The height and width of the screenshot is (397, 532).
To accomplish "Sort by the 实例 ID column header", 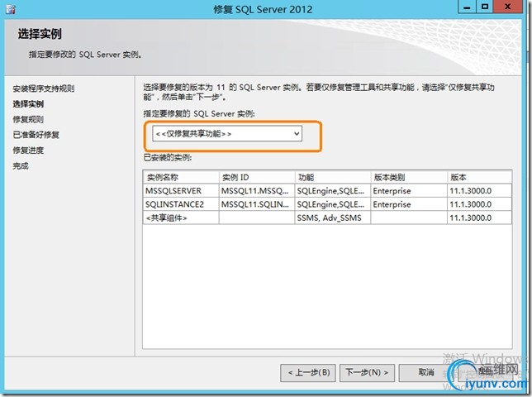I will pos(257,177).
